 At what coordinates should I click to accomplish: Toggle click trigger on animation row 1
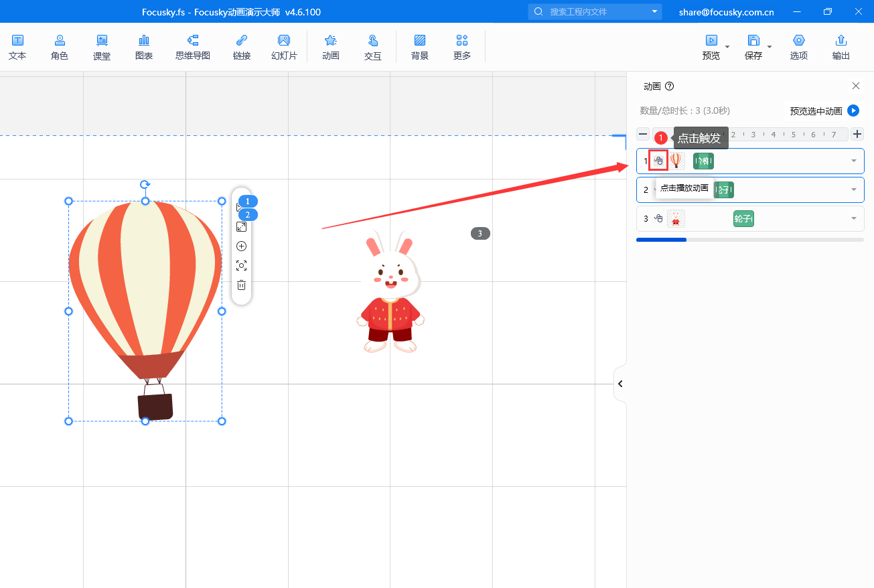pyautogui.click(x=658, y=161)
